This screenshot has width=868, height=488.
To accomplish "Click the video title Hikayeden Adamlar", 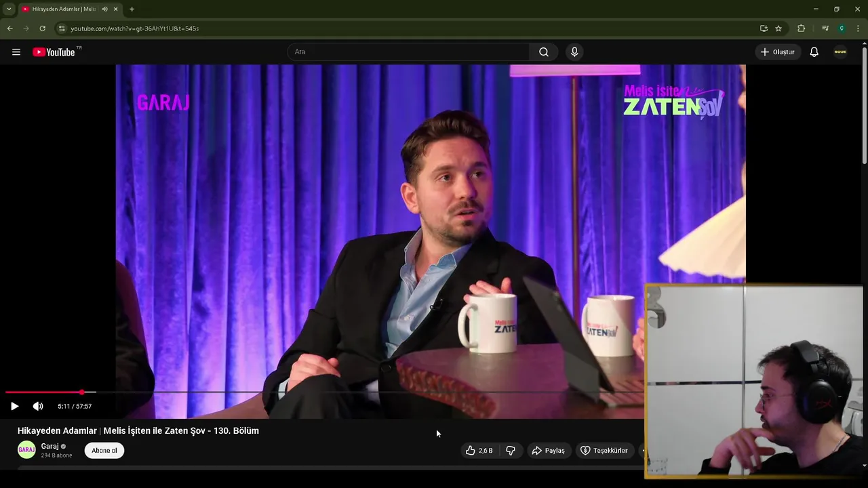I will pos(138,431).
